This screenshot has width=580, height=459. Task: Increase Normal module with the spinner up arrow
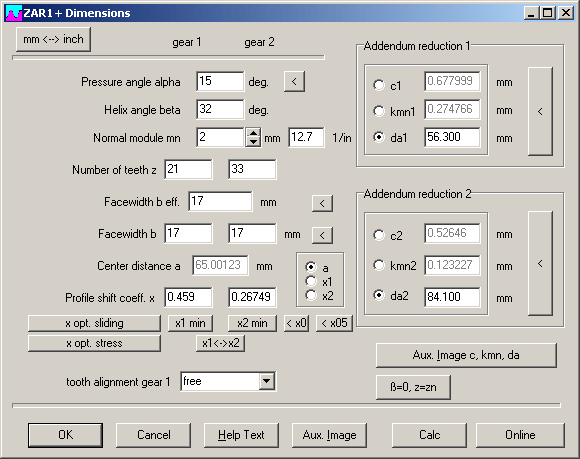[x=253, y=133]
